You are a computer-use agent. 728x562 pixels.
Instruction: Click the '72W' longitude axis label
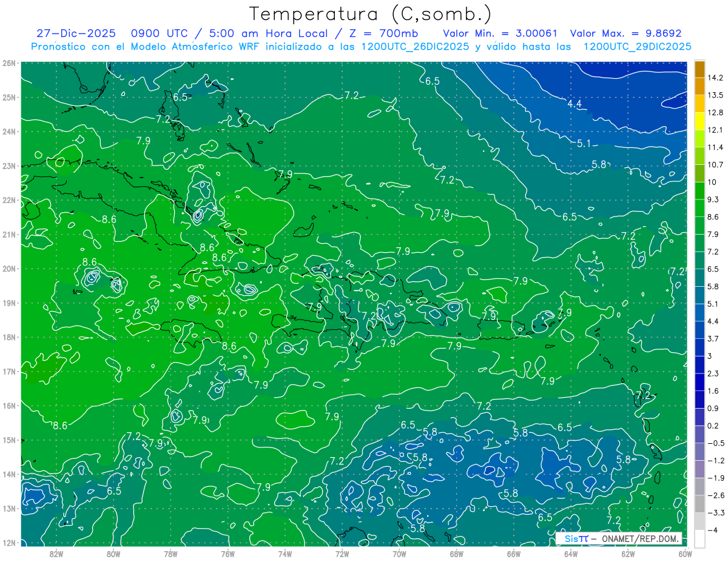click(x=342, y=554)
